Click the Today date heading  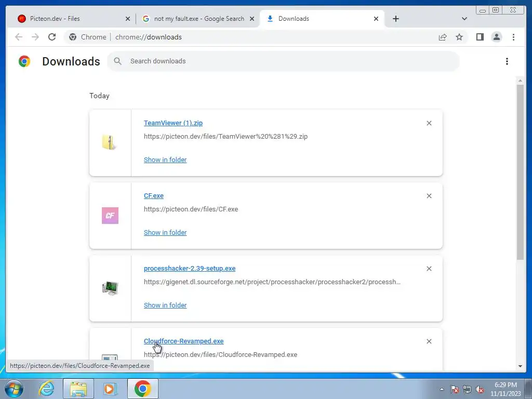point(99,96)
